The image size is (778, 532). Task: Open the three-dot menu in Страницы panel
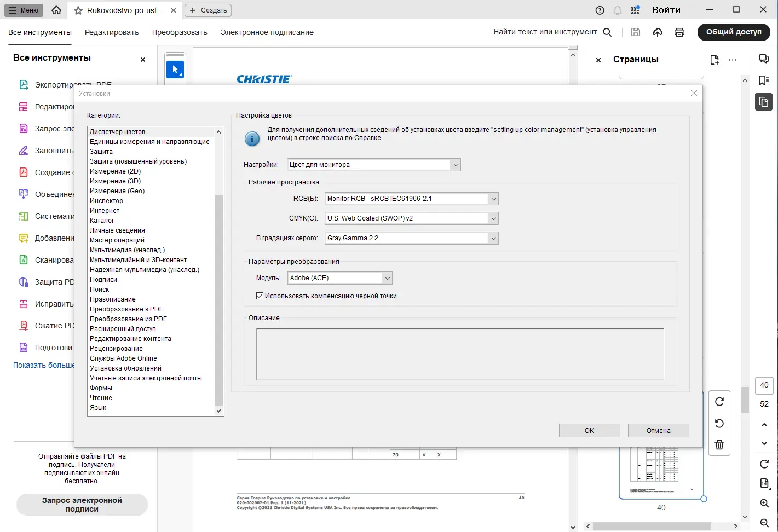[733, 60]
